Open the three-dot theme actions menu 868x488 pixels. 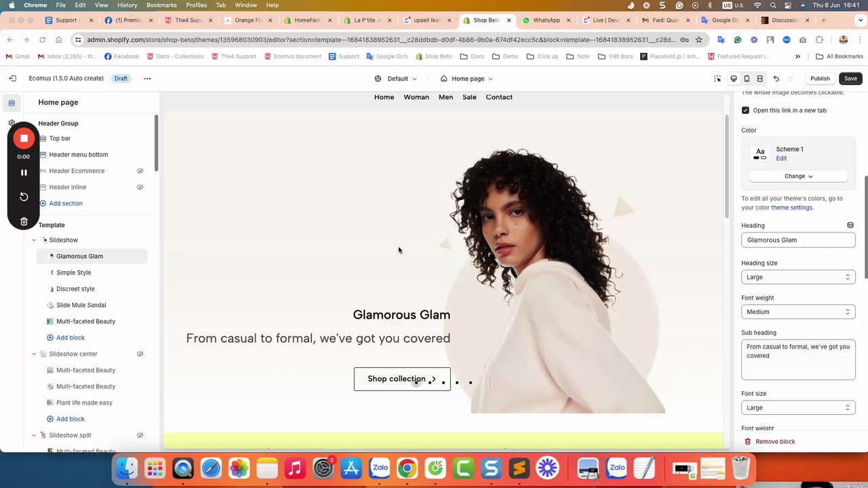(x=147, y=79)
